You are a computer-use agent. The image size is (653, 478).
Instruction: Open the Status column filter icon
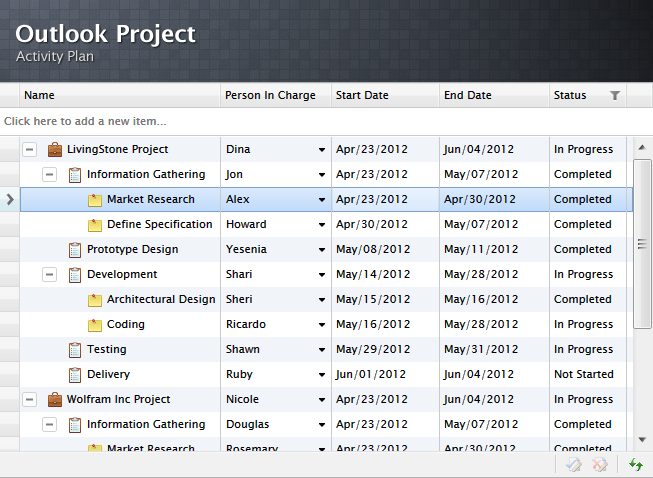coord(615,96)
